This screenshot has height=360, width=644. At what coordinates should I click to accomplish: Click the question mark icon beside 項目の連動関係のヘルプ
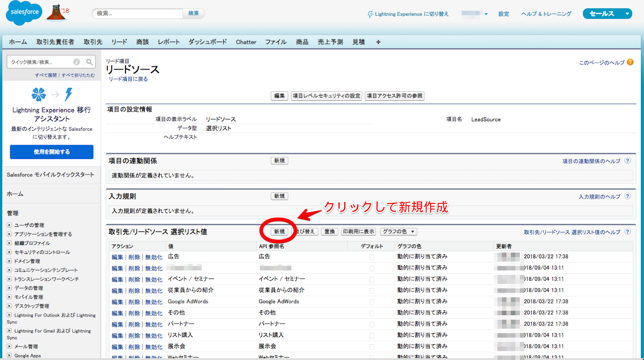click(627, 161)
